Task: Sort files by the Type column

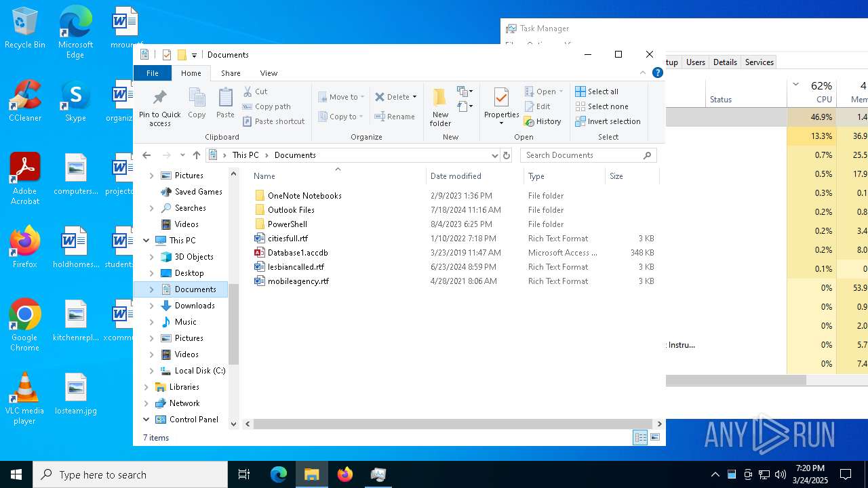Action: [x=564, y=176]
